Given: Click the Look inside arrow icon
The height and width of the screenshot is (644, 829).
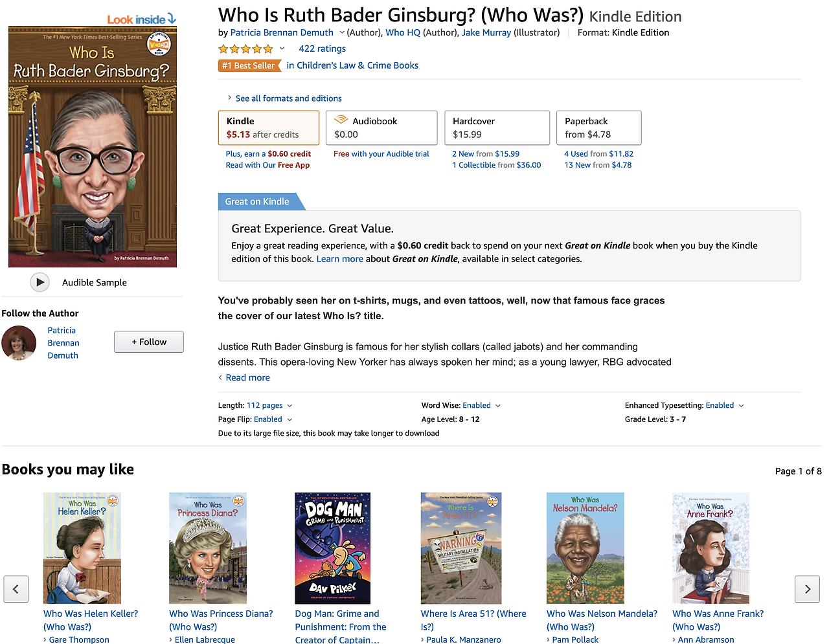Looking at the screenshot, I should click(x=172, y=19).
